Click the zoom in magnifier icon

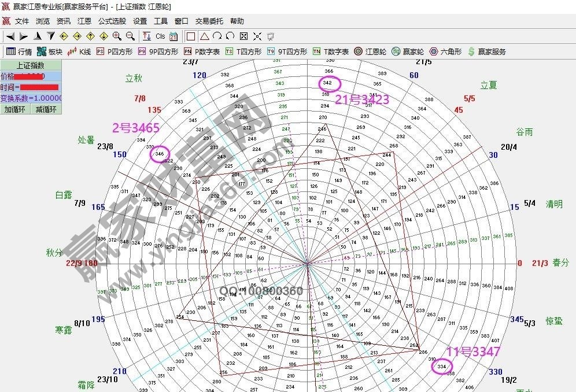click(117, 36)
